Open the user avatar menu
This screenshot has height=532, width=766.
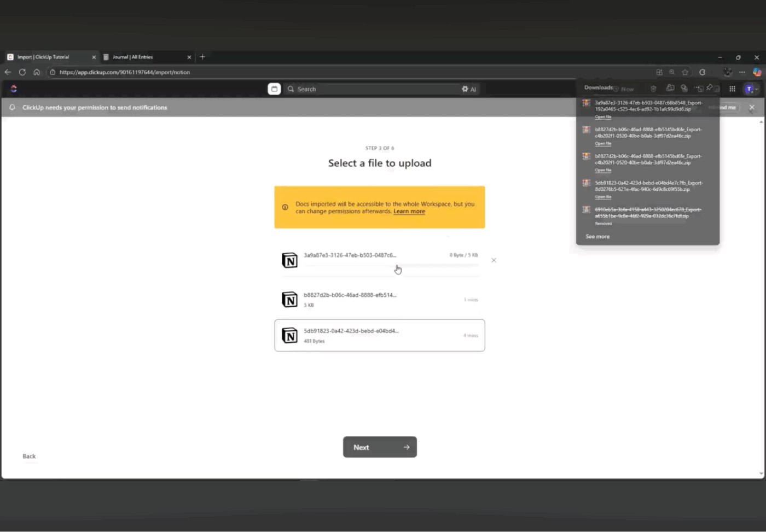(x=750, y=89)
